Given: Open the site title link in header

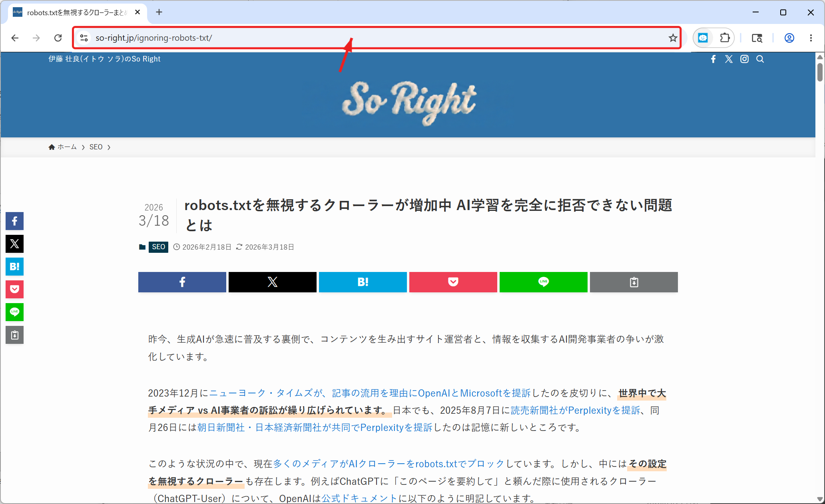Looking at the screenshot, I should 104,59.
